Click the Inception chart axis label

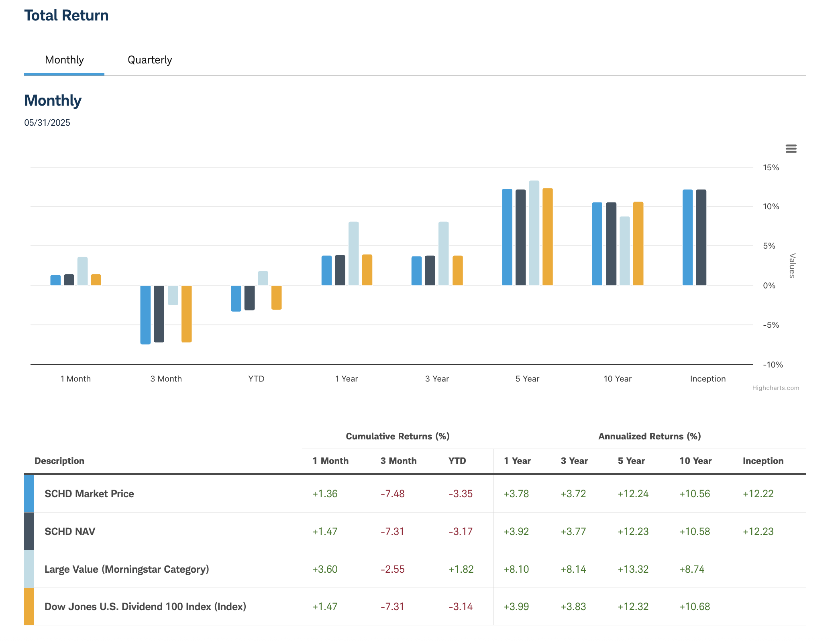pos(707,379)
